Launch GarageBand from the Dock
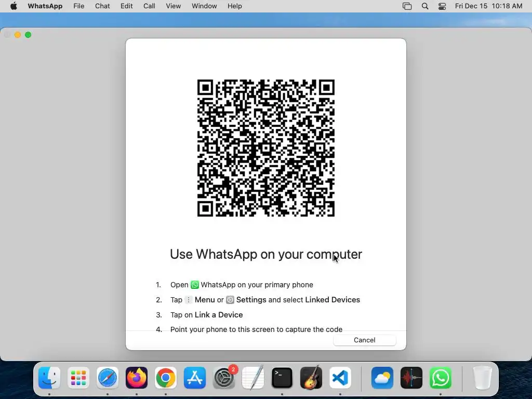Image resolution: width=532 pixels, height=399 pixels. point(311,378)
